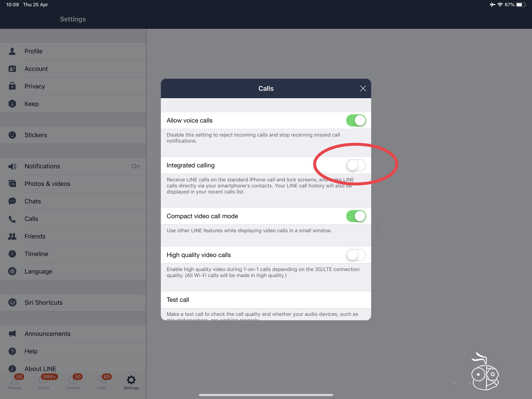Click the Stickers smiley icon
Image resolution: width=532 pixels, height=399 pixels.
click(x=12, y=135)
